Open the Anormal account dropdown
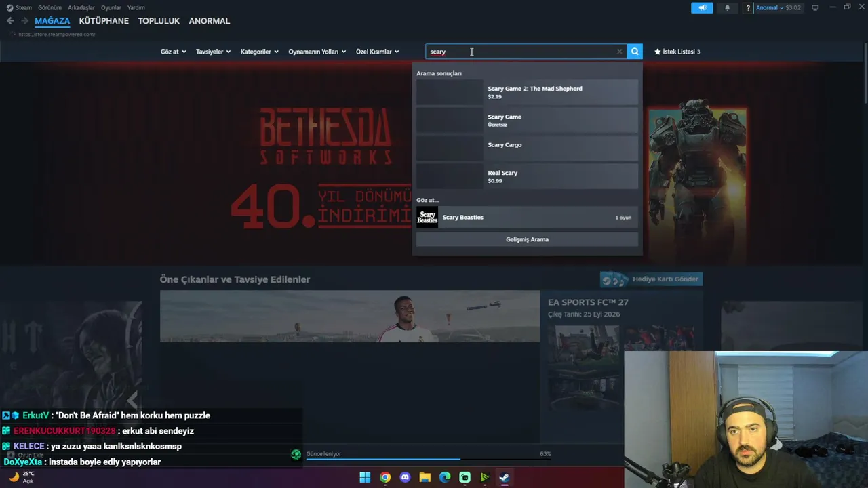The image size is (868, 488). 770,8
